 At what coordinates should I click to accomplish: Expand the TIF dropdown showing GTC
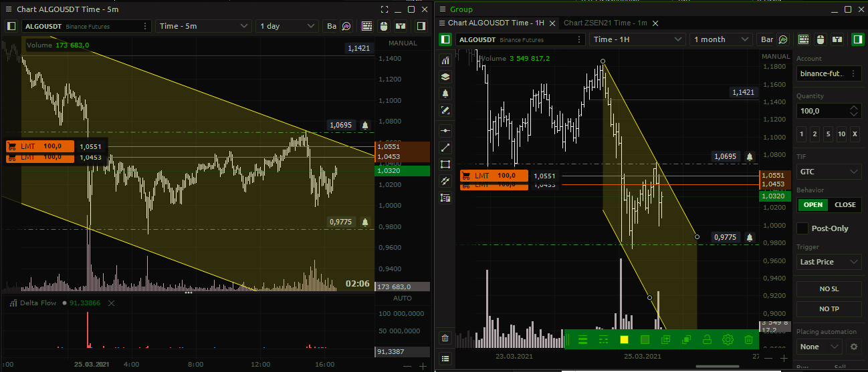(829, 172)
